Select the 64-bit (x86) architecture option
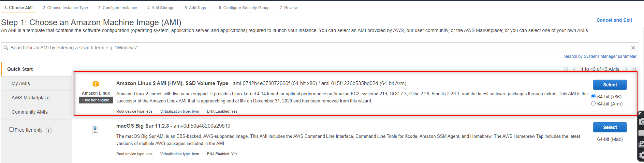The height and width of the screenshot is (163, 644). click(594, 96)
